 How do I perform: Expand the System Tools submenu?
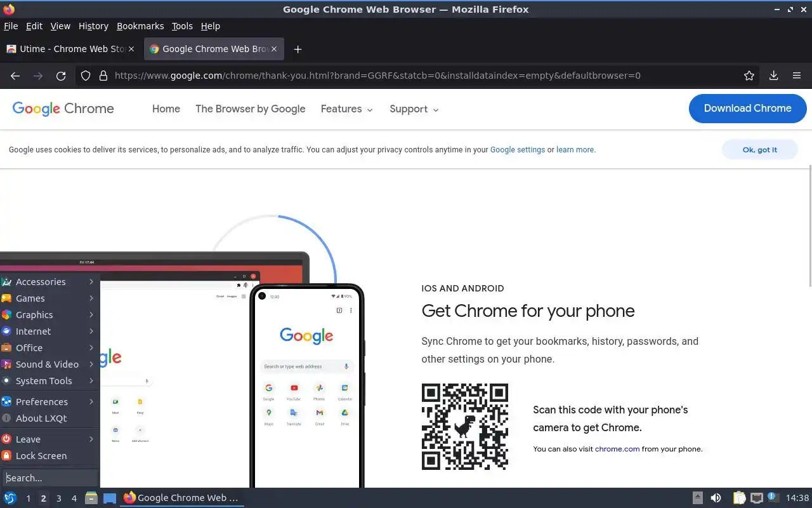pyautogui.click(x=49, y=381)
